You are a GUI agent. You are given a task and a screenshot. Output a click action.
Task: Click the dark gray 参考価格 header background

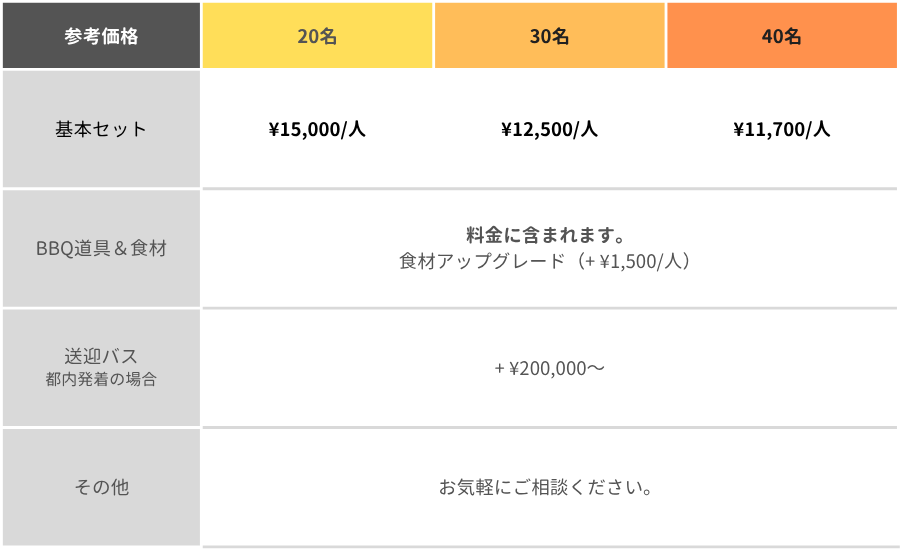(101, 36)
